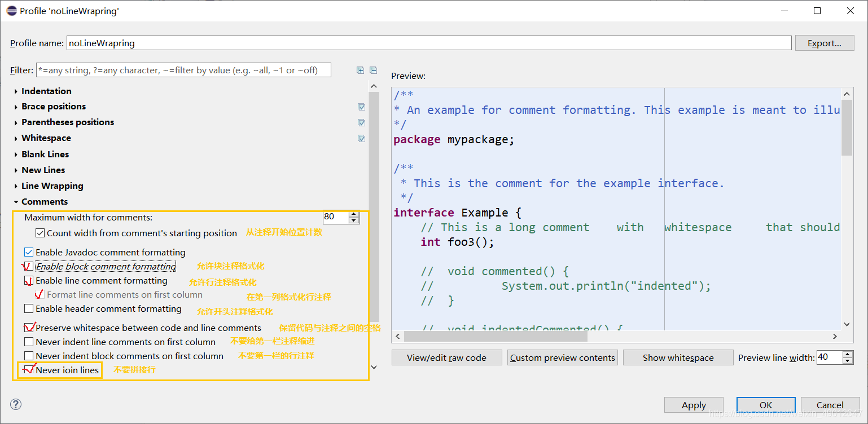Click the preview pane scroll-left arrow
868x424 pixels.
click(398, 336)
